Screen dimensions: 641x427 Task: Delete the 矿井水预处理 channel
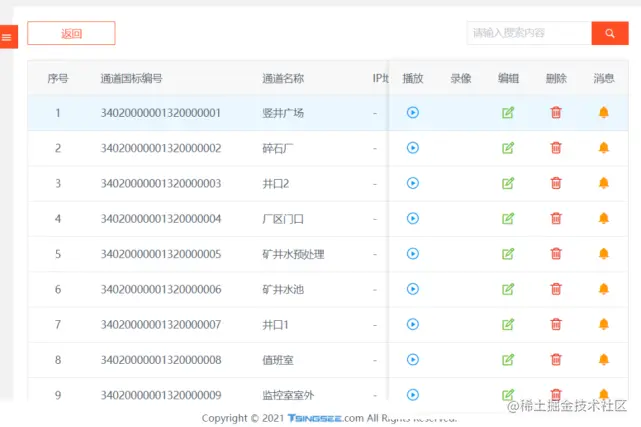[556, 254]
